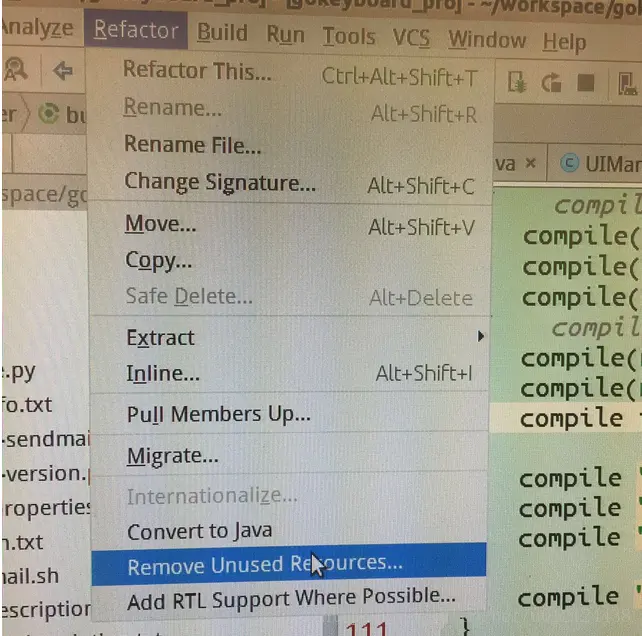642x636 pixels.
Task: Close the editor tab ending in 'va'
Action: tap(531, 163)
